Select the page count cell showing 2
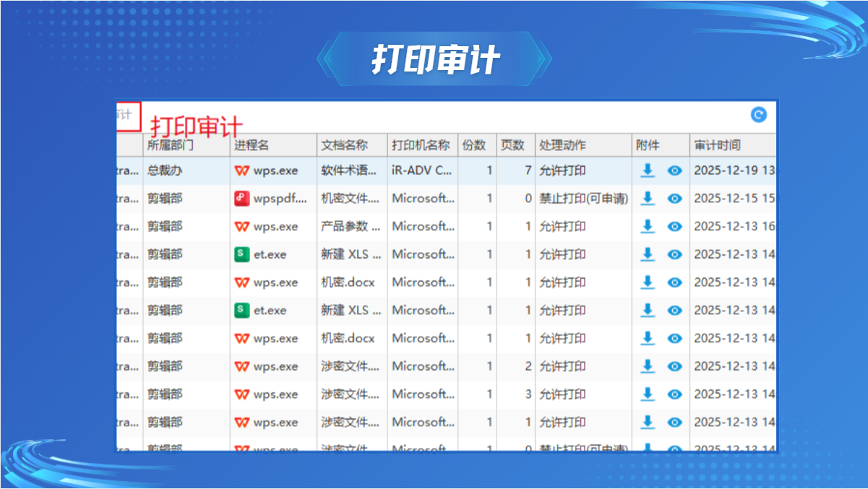This screenshot has width=868, height=489. [515, 366]
